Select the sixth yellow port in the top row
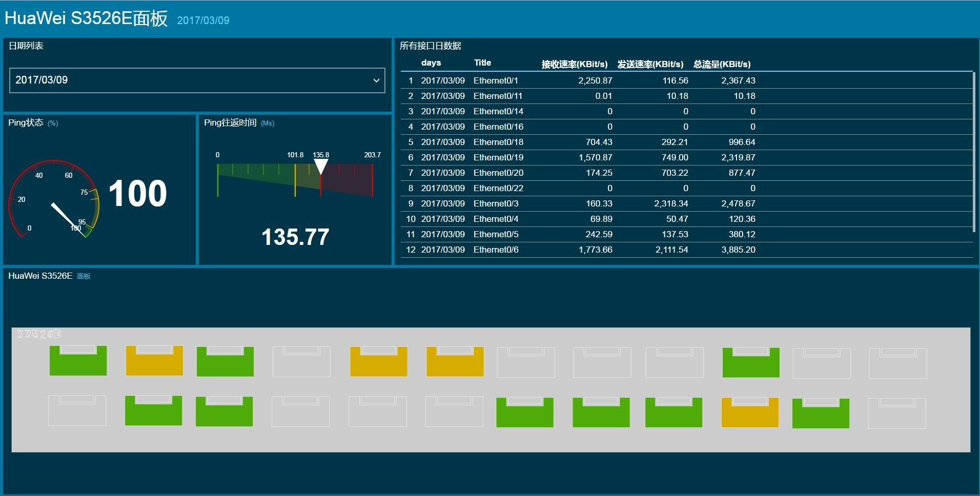 coord(454,361)
